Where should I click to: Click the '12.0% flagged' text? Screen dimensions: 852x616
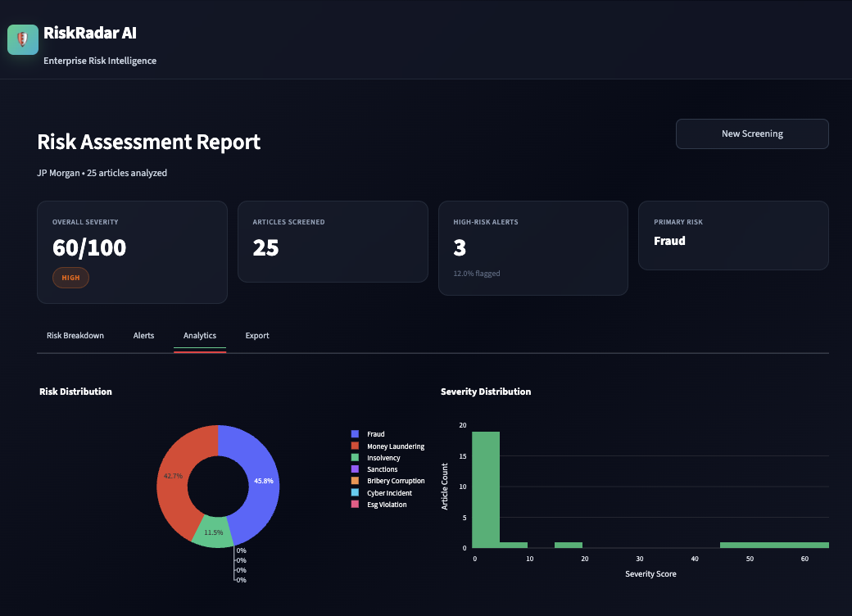[x=477, y=274]
